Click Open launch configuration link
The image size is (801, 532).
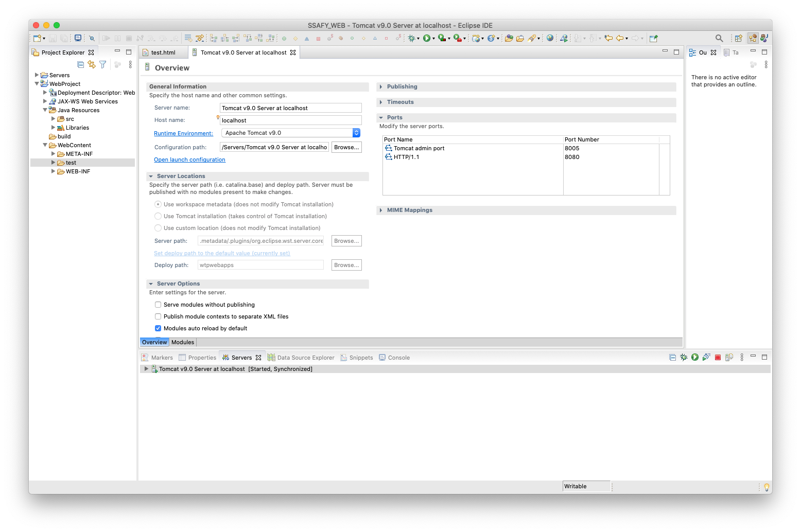[x=189, y=159]
